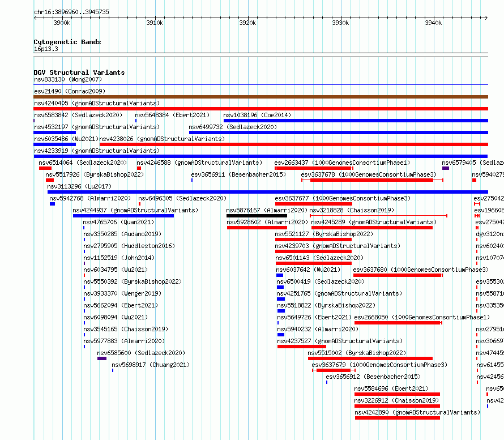Open nsv5515002 (ByrskaBishop2022) label
This screenshot has height=440, width=504.
[357, 353]
